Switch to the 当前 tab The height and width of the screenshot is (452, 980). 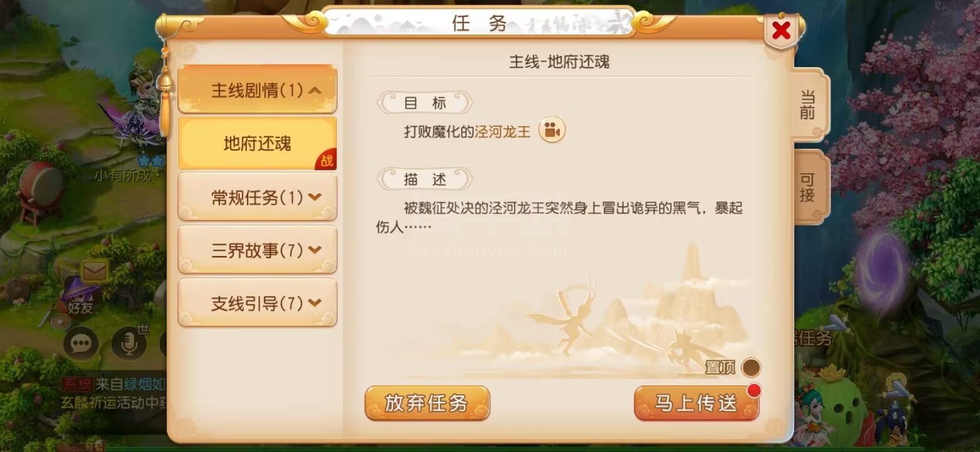(x=809, y=105)
